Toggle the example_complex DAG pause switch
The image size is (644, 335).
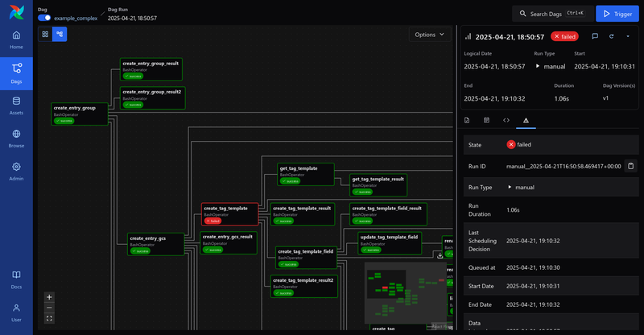(44, 17)
